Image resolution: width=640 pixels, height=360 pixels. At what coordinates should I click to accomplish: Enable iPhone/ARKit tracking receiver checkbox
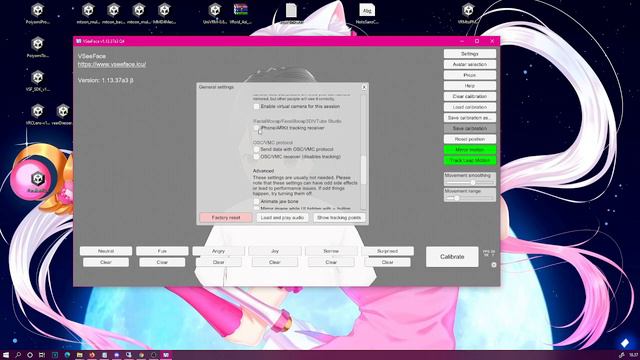pos(256,128)
